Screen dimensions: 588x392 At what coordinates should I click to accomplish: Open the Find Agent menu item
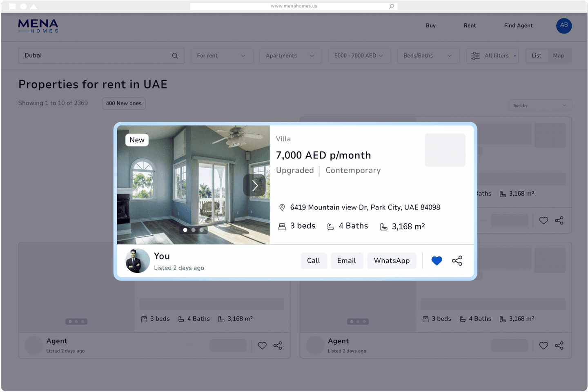[x=518, y=26]
